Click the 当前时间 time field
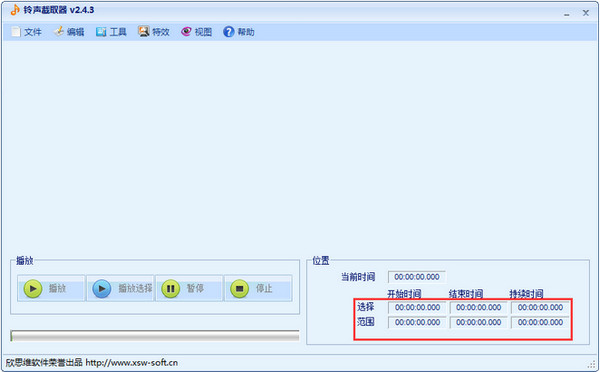The image size is (600, 372). [x=417, y=277]
